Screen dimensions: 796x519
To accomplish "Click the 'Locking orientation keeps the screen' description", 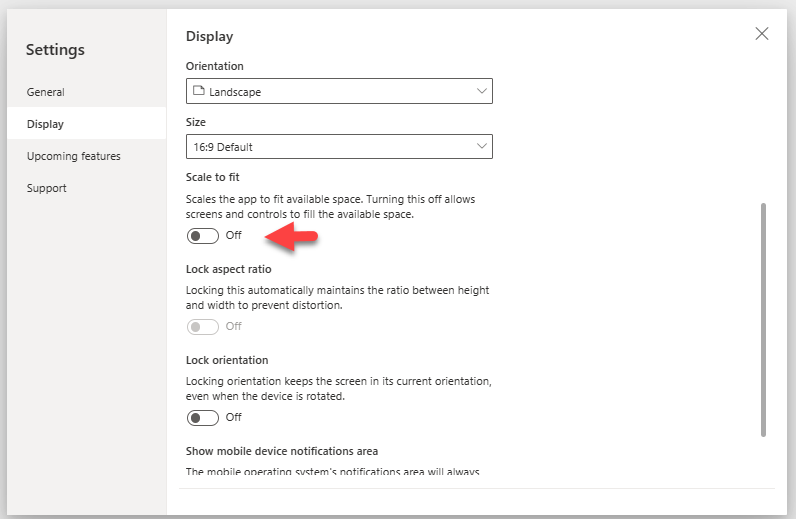I will pos(339,388).
